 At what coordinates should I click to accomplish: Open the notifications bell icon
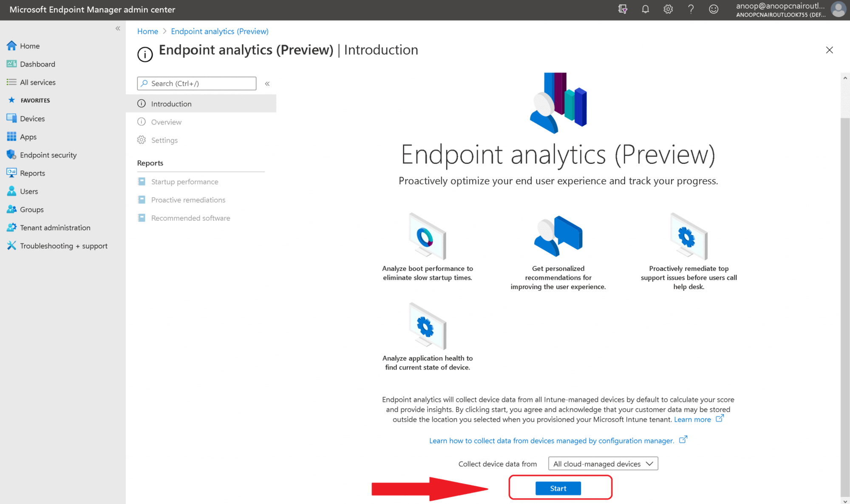(x=645, y=9)
